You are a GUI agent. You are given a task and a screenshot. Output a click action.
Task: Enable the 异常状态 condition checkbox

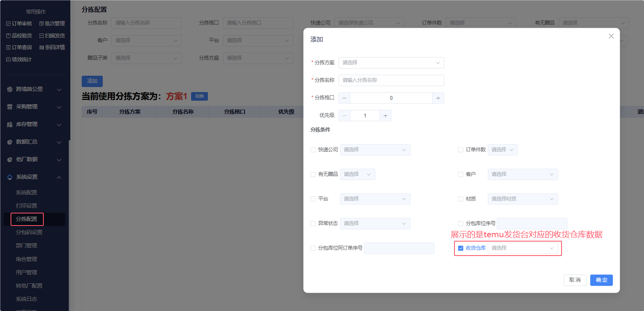(x=313, y=224)
